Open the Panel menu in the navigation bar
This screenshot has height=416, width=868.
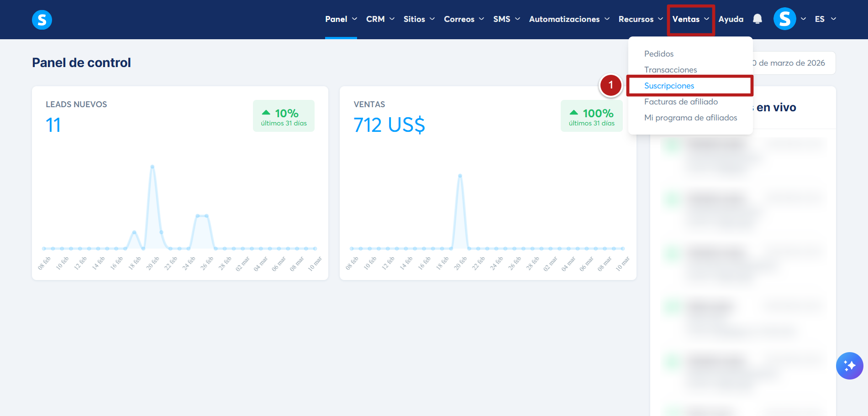pyautogui.click(x=341, y=19)
